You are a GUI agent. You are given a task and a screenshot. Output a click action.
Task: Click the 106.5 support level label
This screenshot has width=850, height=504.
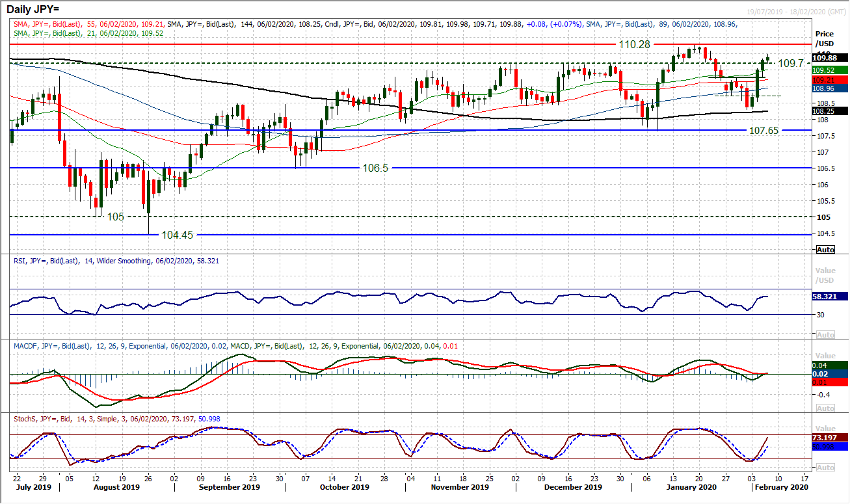pyautogui.click(x=375, y=168)
